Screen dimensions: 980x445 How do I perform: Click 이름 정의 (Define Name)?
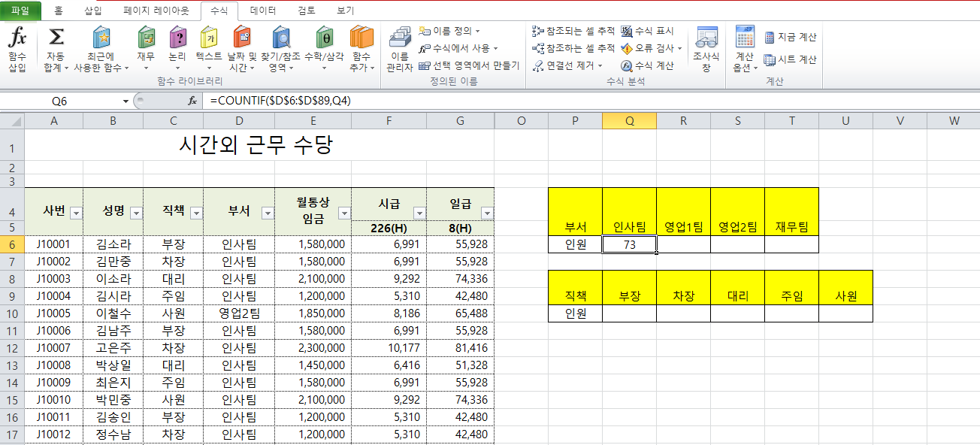pyautogui.click(x=449, y=31)
